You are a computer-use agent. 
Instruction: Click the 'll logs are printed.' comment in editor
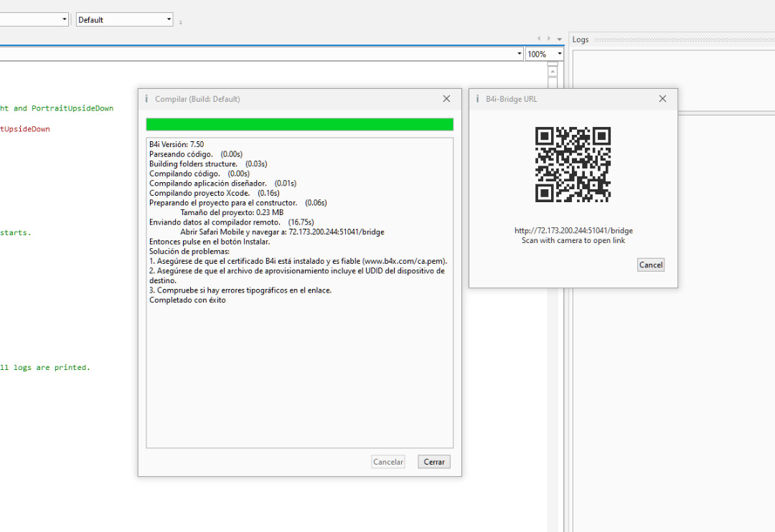(x=45, y=368)
